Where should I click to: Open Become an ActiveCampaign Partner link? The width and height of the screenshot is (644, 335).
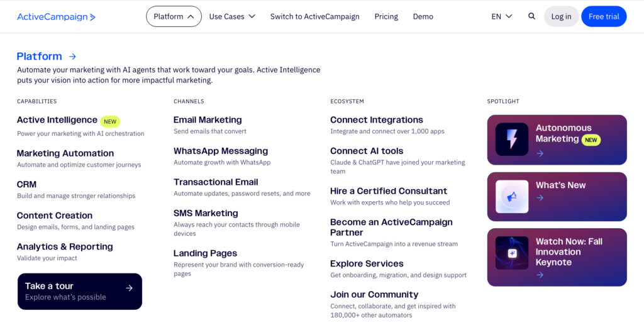tap(391, 227)
